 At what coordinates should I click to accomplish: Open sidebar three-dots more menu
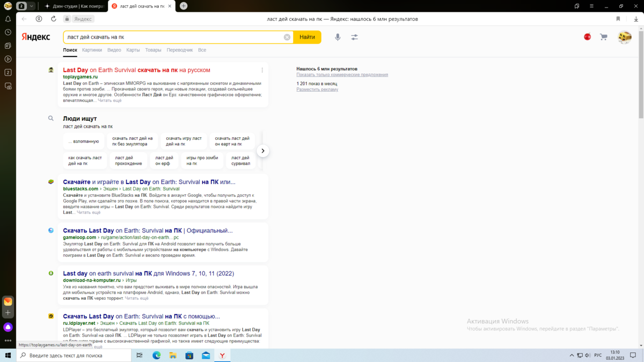[x=8, y=341]
